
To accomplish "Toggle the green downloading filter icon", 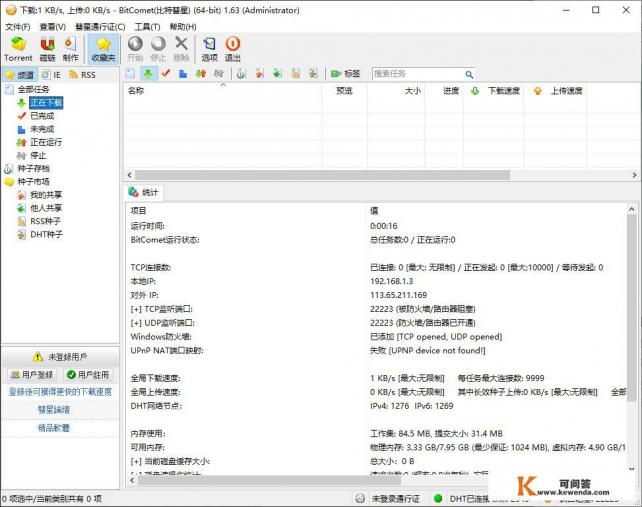I will [148, 74].
